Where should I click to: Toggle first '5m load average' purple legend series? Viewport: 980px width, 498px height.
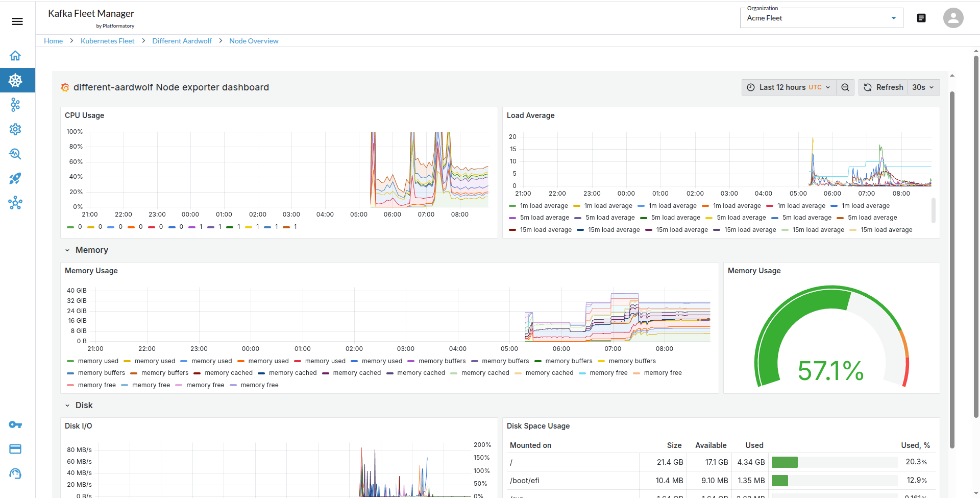click(539, 218)
